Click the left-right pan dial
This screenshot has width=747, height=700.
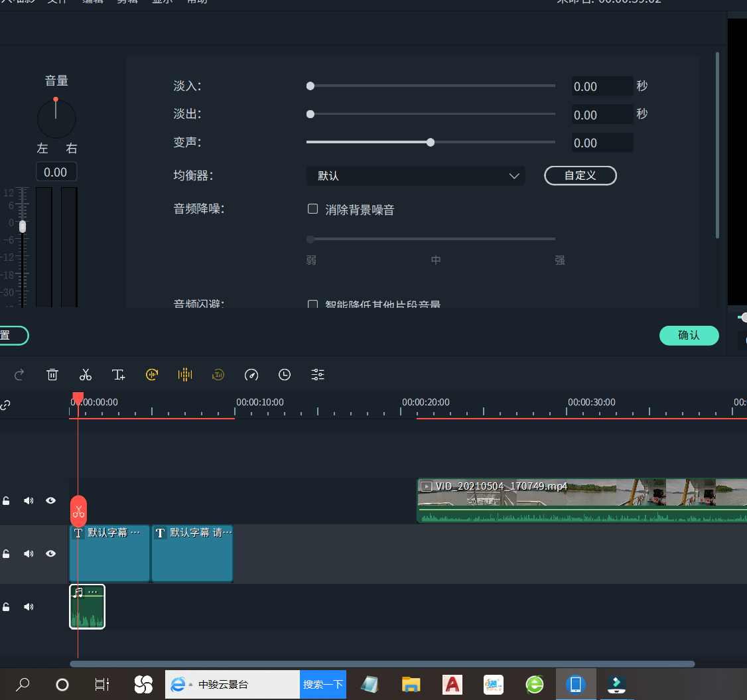point(56,118)
